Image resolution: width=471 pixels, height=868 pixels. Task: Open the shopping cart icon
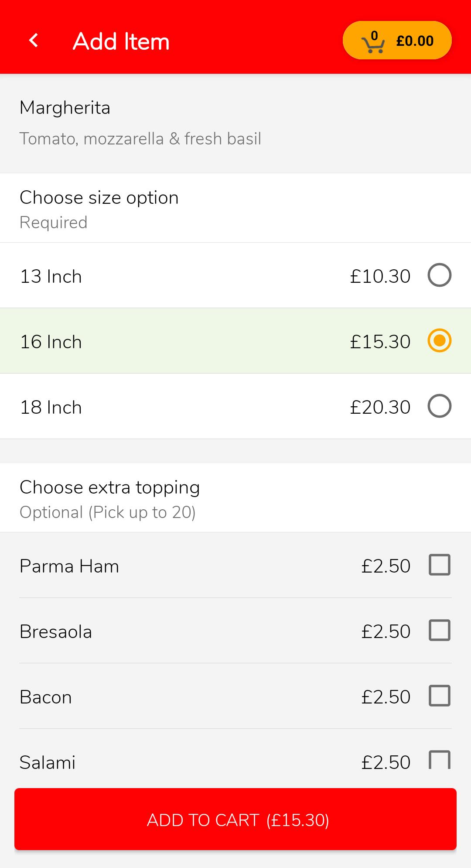point(373,42)
